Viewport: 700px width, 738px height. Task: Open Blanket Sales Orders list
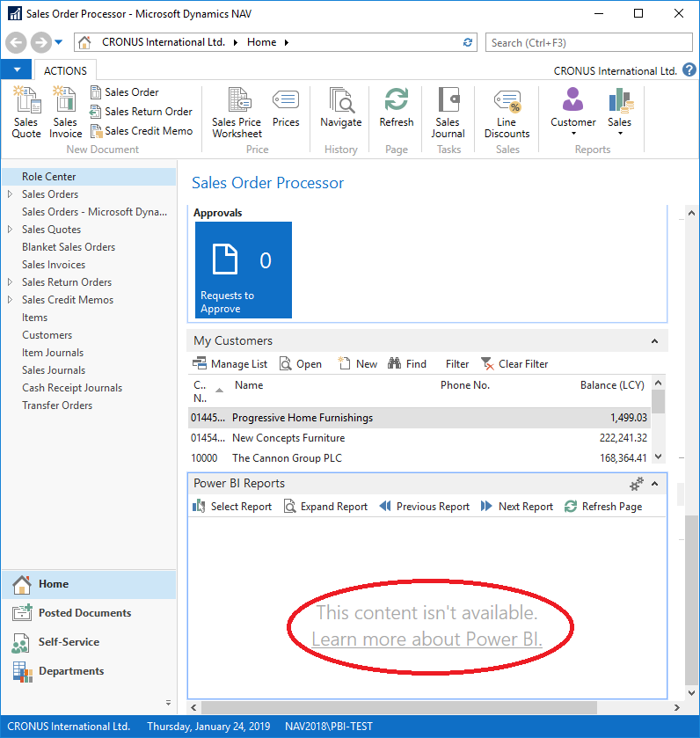[x=69, y=247]
